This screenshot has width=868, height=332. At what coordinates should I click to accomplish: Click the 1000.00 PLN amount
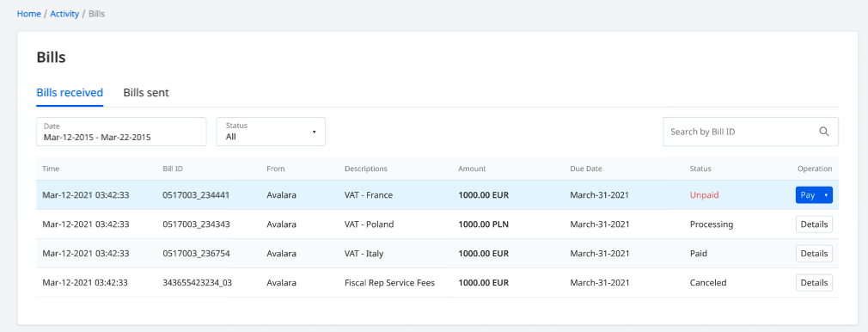(484, 224)
